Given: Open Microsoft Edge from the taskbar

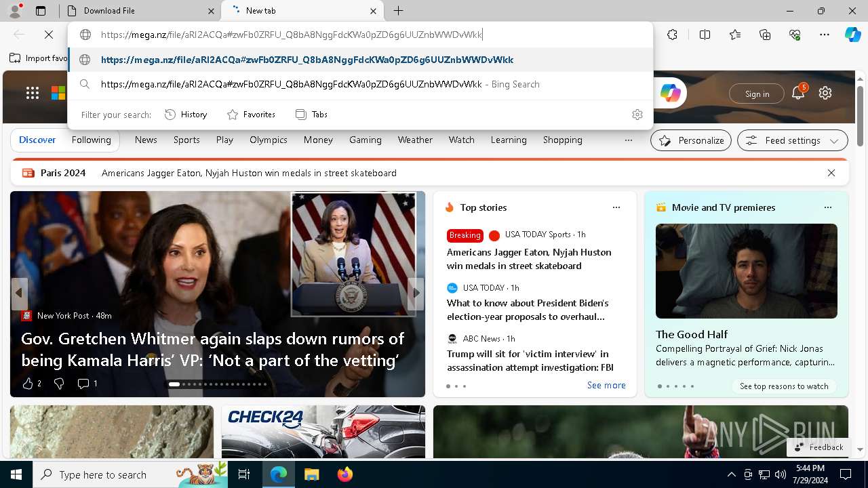Looking at the screenshot, I should click(279, 474).
